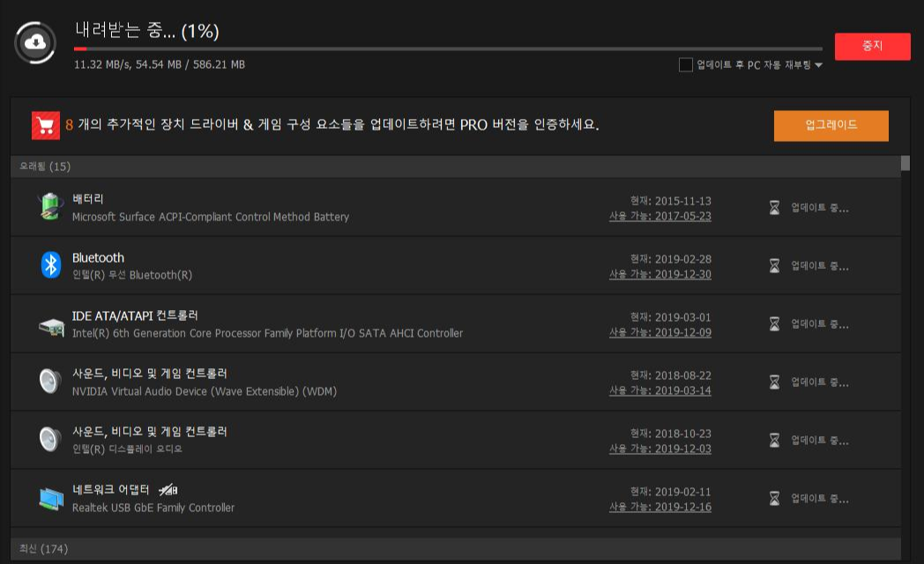Click the red shopping cart icon
Image resolution: width=924 pixels, height=564 pixels.
coord(45,125)
